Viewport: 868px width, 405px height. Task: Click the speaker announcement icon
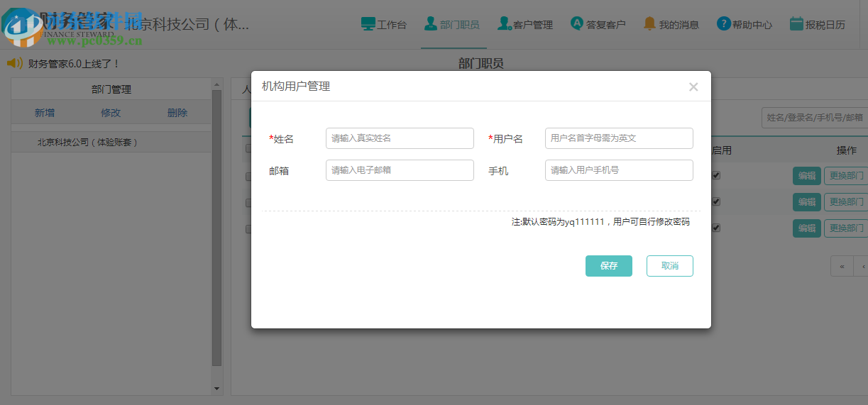tap(15, 63)
